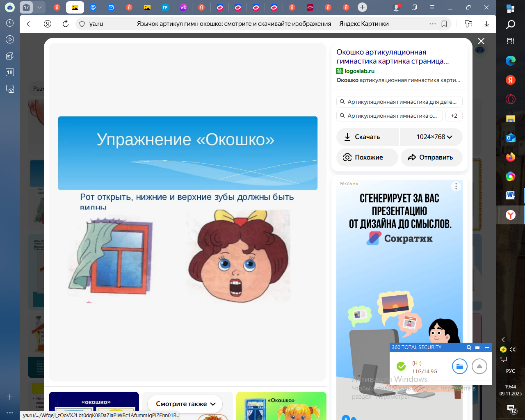Expand the "Смотрите также" dropdown
The image size is (525, 420).
click(185, 404)
